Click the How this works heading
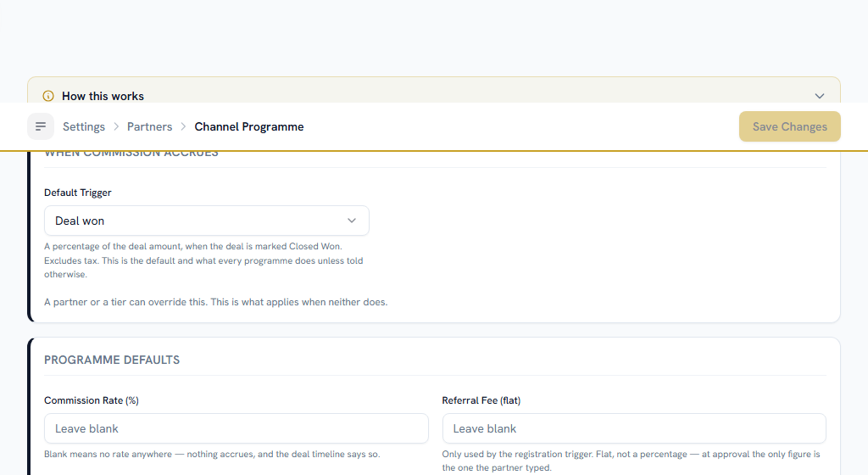 coord(103,96)
